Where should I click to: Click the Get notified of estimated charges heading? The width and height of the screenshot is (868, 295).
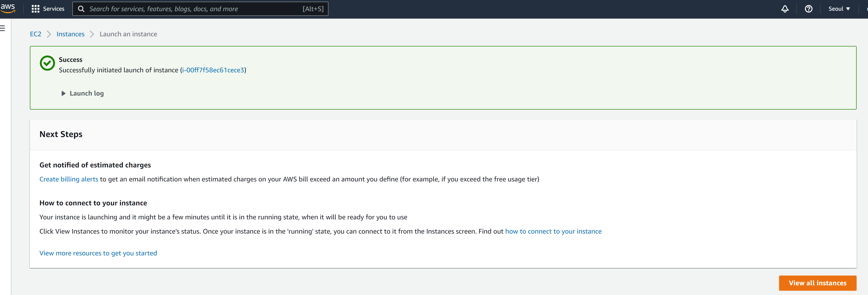point(95,165)
